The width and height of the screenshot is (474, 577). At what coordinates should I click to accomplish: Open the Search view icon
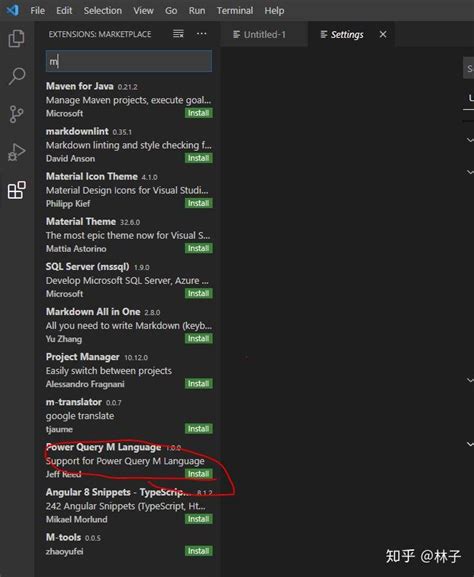pyautogui.click(x=17, y=76)
